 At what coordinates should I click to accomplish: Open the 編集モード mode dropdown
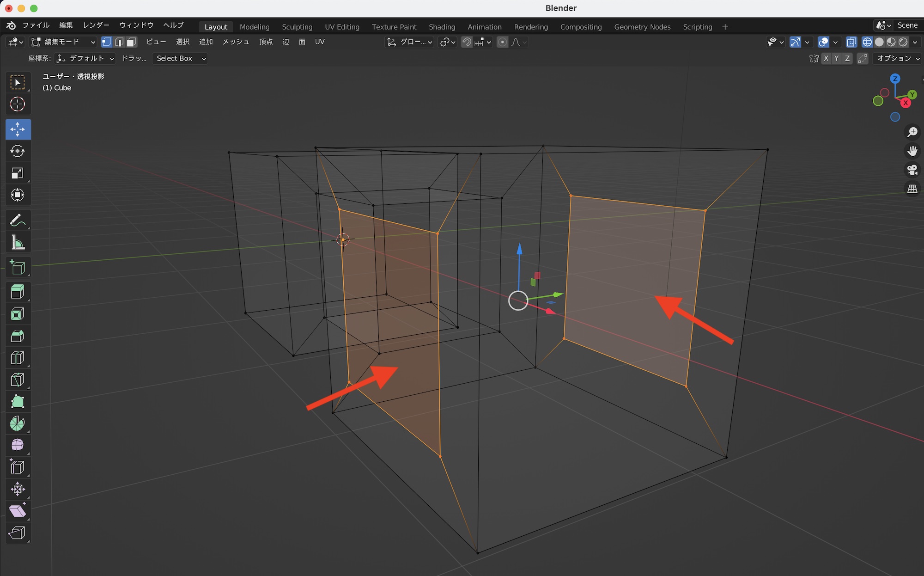click(63, 42)
